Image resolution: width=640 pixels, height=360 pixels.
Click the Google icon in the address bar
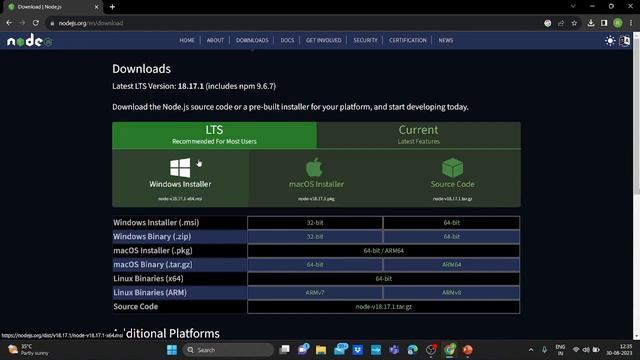[548, 23]
